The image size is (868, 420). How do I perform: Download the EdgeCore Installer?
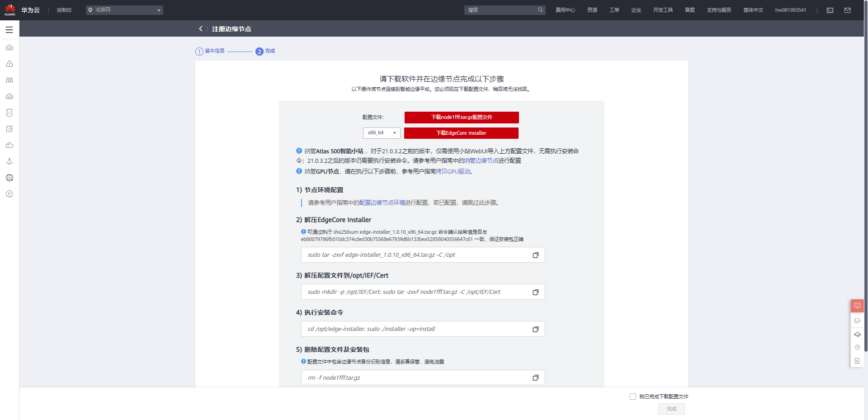[461, 133]
